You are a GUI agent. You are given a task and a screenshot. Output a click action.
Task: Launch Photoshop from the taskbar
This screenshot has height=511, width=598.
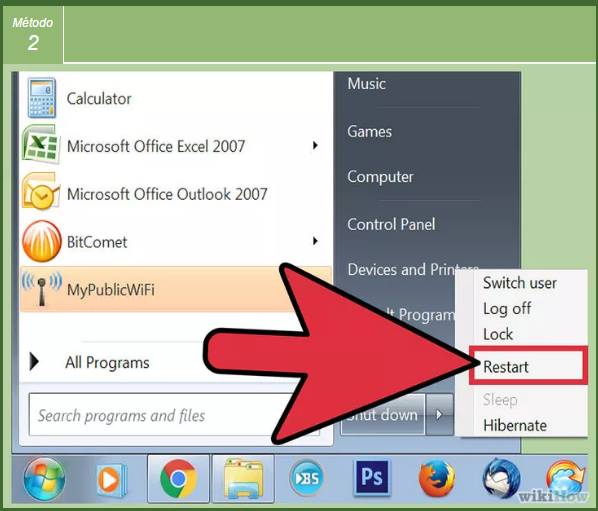(371, 477)
